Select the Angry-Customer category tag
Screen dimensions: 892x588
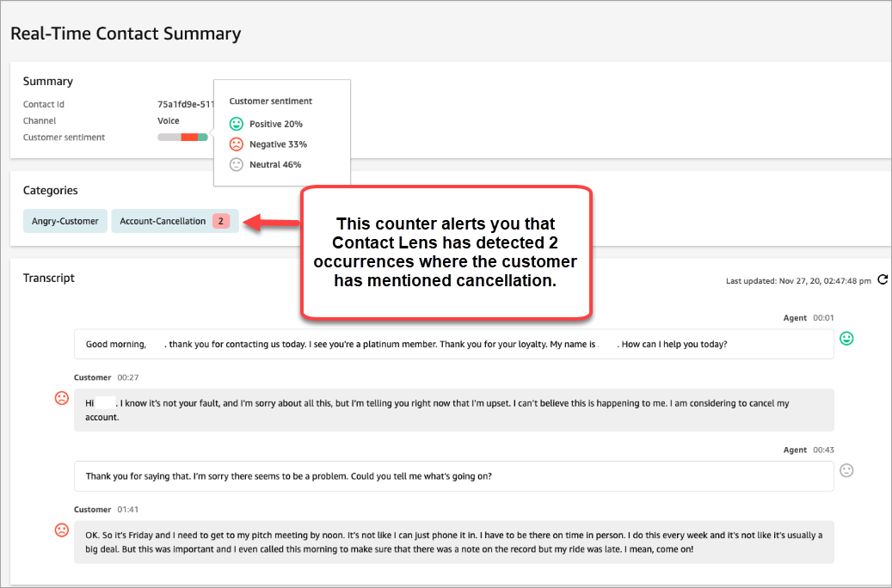pyautogui.click(x=65, y=221)
